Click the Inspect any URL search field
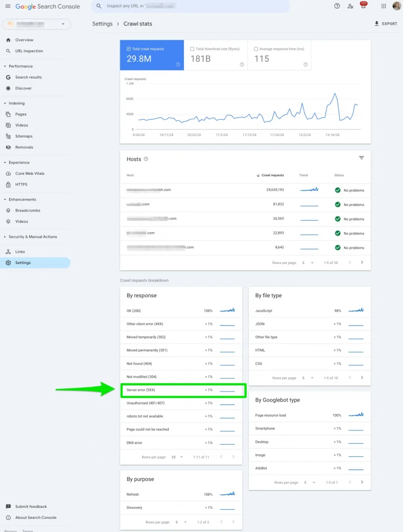Screen dimensions: 403x532 coord(190,6)
